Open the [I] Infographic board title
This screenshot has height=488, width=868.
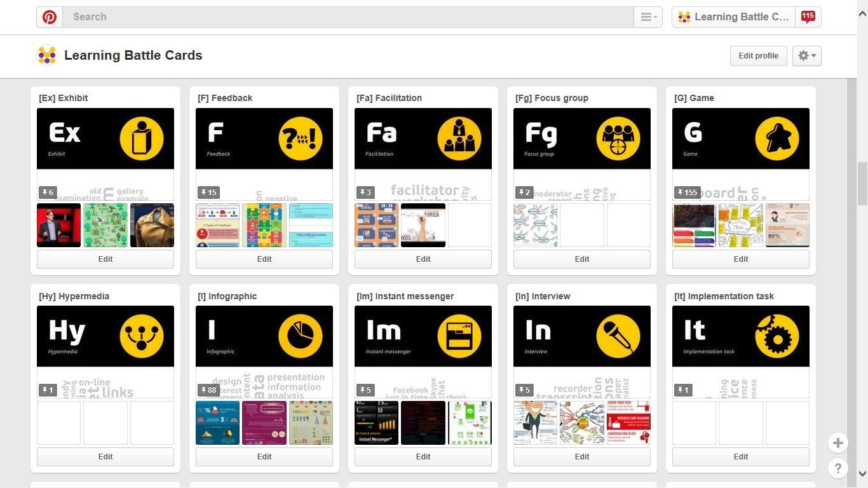(227, 296)
